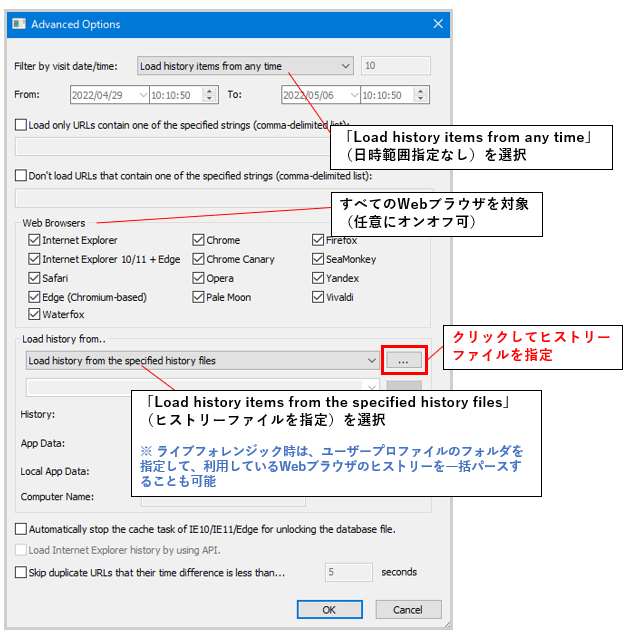This screenshot has width=630, height=631.
Task: Uncheck the Chrome Canary checkbox
Action: pyautogui.click(x=198, y=259)
